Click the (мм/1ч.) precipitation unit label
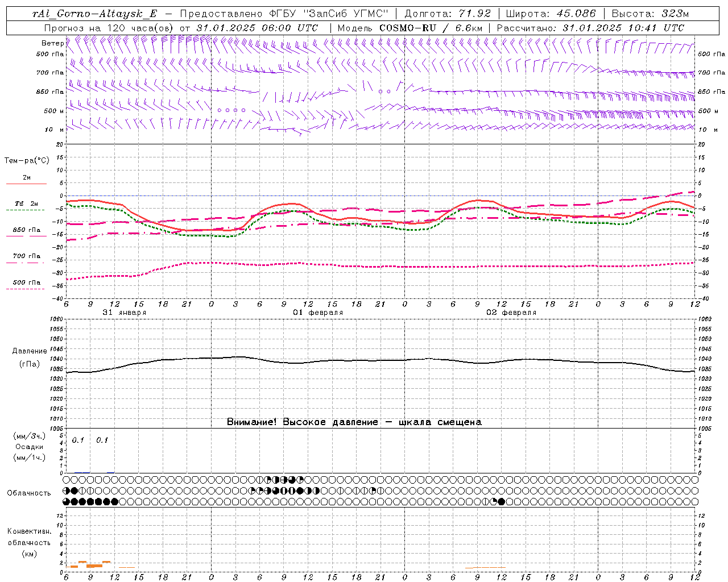This screenshot has width=728, height=582. [30, 458]
